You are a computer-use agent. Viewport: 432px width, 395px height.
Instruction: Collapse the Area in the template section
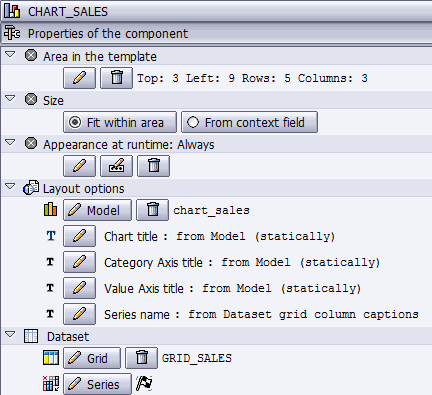pyautogui.click(x=10, y=54)
